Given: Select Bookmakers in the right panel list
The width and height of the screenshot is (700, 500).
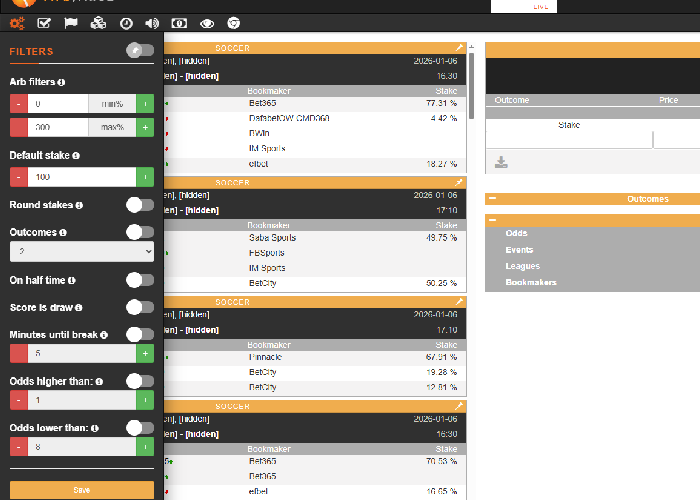Looking at the screenshot, I should [531, 282].
